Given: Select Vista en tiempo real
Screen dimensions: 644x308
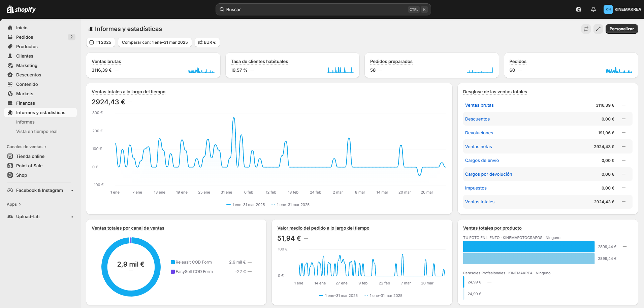Looking at the screenshot, I should (37, 131).
